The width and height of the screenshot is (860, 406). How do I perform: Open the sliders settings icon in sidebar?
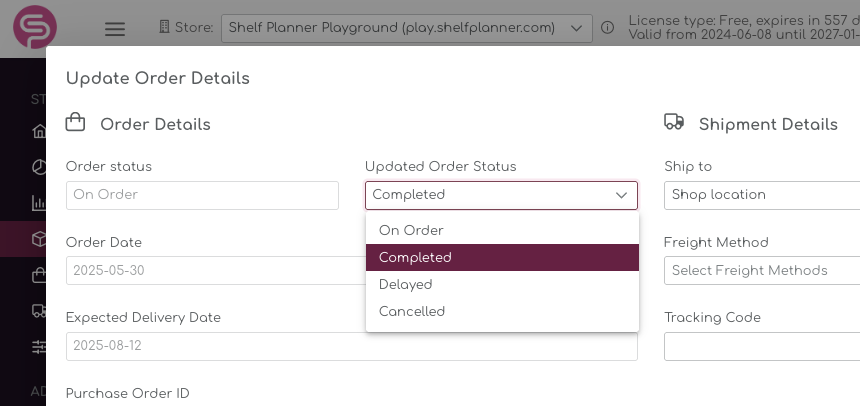[x=39, y=347]
